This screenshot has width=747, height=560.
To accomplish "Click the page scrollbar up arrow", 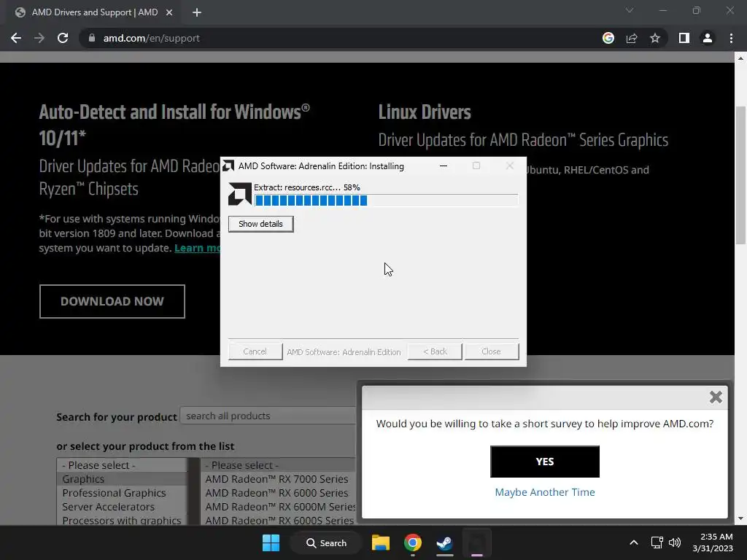I will click(x=740, y=58).
